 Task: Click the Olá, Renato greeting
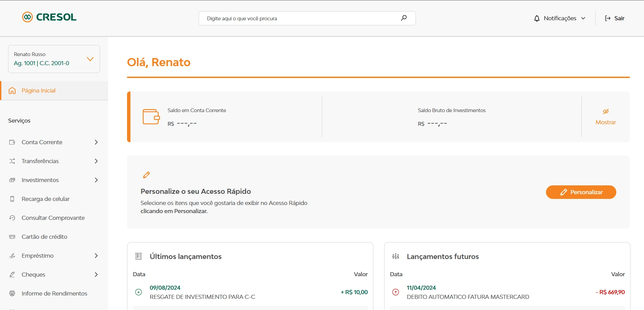coord(159,62)
